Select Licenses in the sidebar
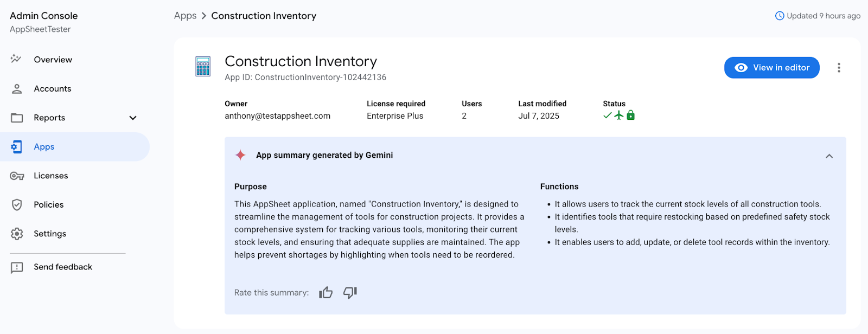This screenshot has height=334, width=868. pyautogui.click(x=50, y=176)
